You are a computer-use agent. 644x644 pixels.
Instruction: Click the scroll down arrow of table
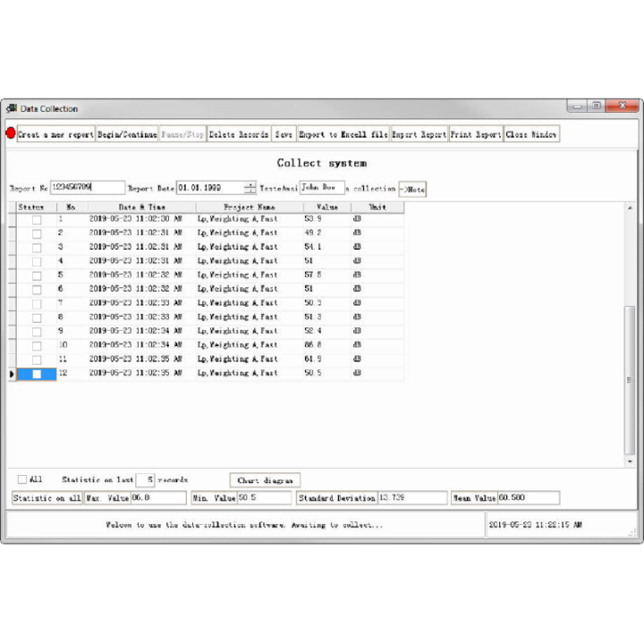(x=630, y=462)
